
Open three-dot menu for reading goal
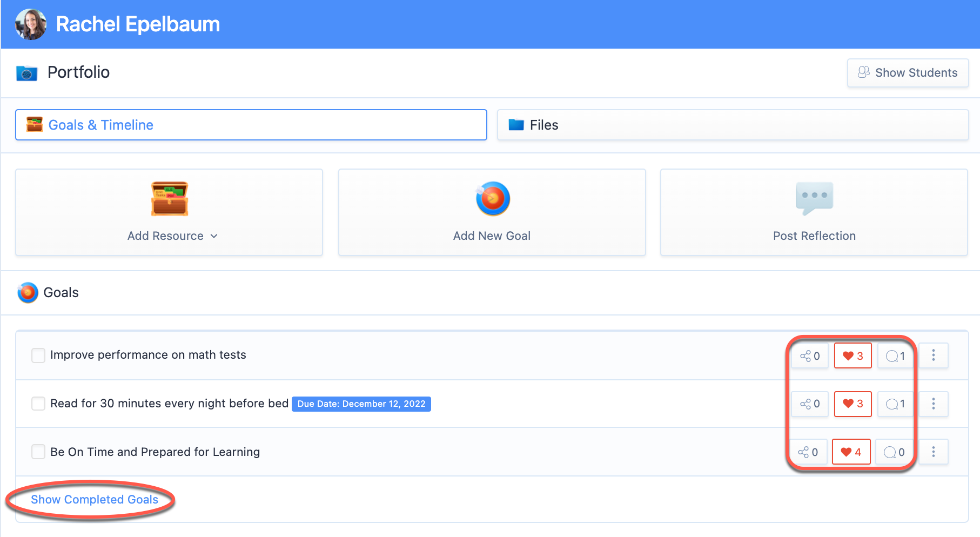[934, 404]
